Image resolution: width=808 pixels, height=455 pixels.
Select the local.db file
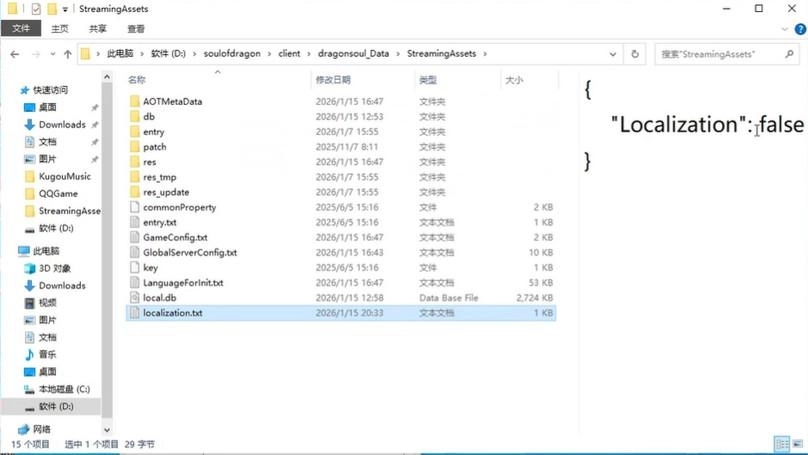pyautogui.click(x=159, y=298)
